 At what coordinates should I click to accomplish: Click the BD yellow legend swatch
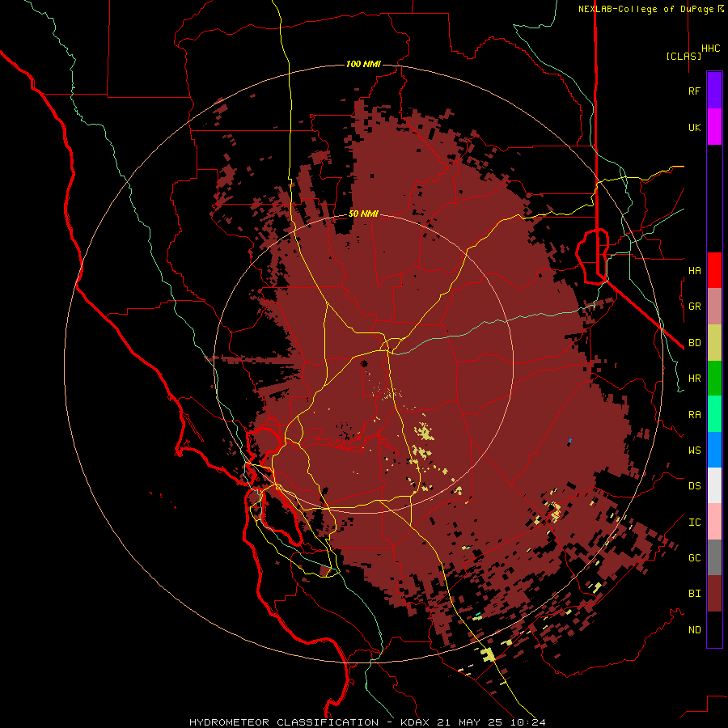[714, 343]
